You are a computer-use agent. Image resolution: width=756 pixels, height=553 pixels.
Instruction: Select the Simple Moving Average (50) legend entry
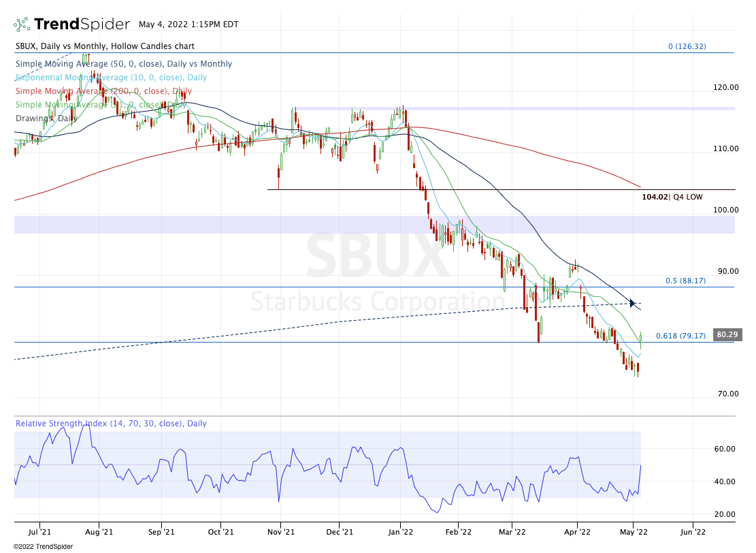pyautogui.click(x=123, y=64)
